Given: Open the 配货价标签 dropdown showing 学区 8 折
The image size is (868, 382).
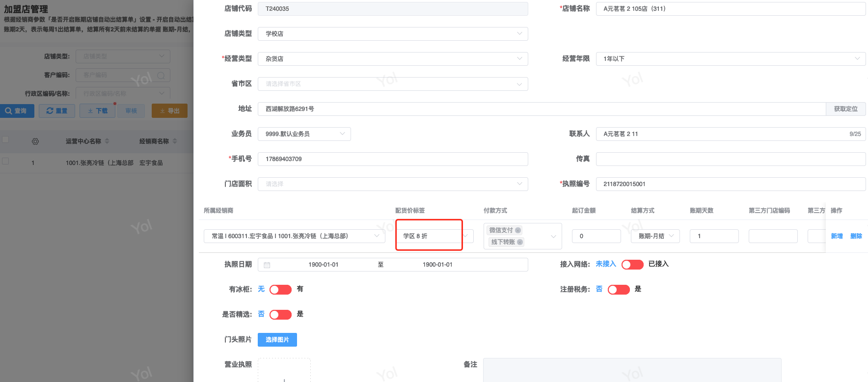Looking at the screenshot, I should tap(434, 236).
